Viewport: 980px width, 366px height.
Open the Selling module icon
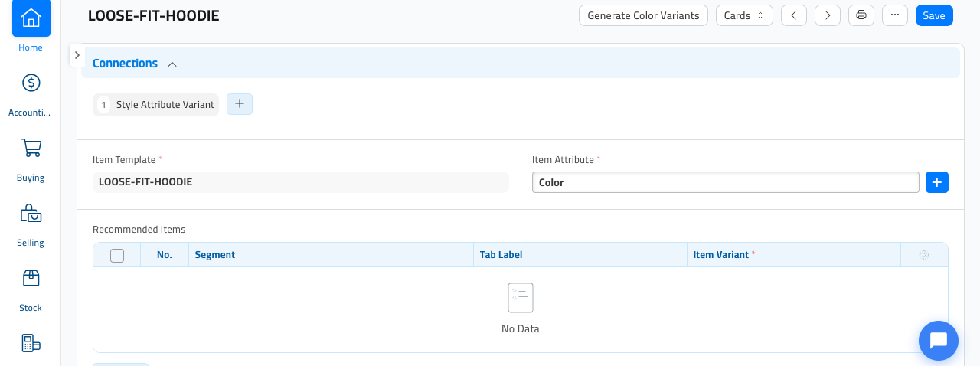[x=31, y=213]
